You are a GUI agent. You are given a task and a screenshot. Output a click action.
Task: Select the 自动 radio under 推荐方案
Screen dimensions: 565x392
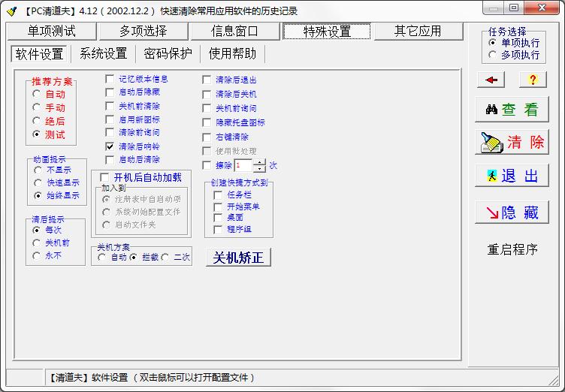(37, 95)
